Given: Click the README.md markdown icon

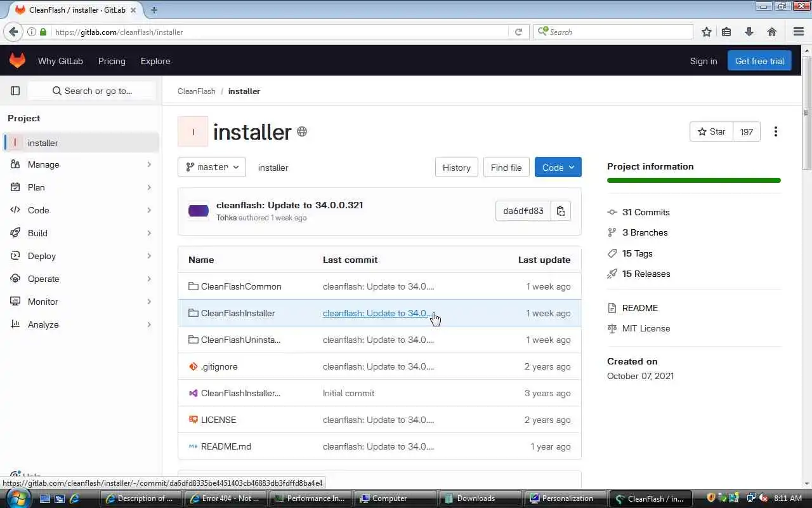Looking at the screenshot, I should click(193, 446).
